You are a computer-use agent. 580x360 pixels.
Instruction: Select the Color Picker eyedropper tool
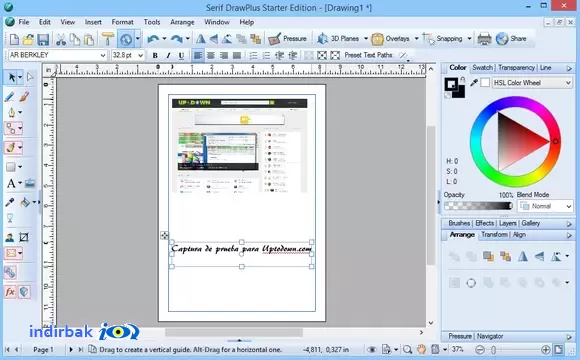[10, 202]
